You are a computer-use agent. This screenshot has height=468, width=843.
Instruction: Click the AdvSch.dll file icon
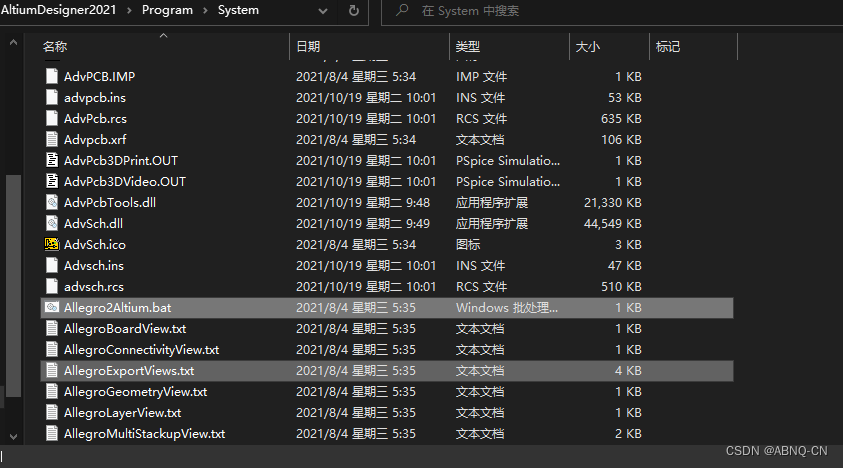pyautogui.click(x=52, y=223)
